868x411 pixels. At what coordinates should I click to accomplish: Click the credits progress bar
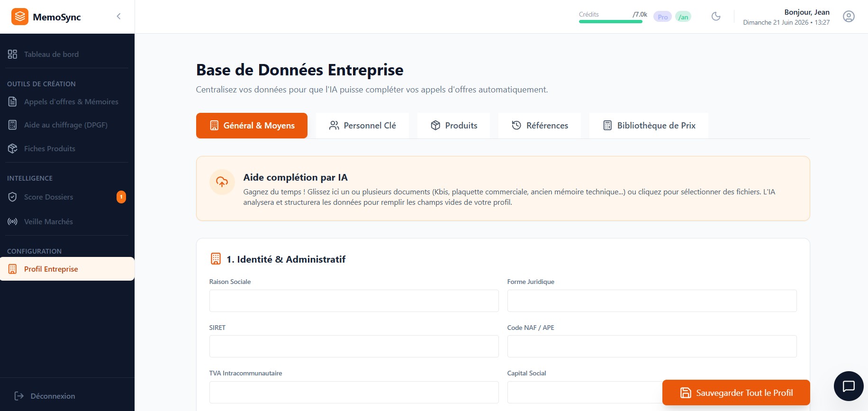[x=611, y=21]
